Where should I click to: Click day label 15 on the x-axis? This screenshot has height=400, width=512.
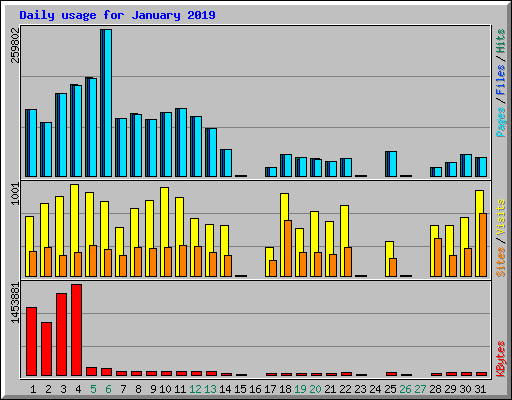[x=240, y=389]
